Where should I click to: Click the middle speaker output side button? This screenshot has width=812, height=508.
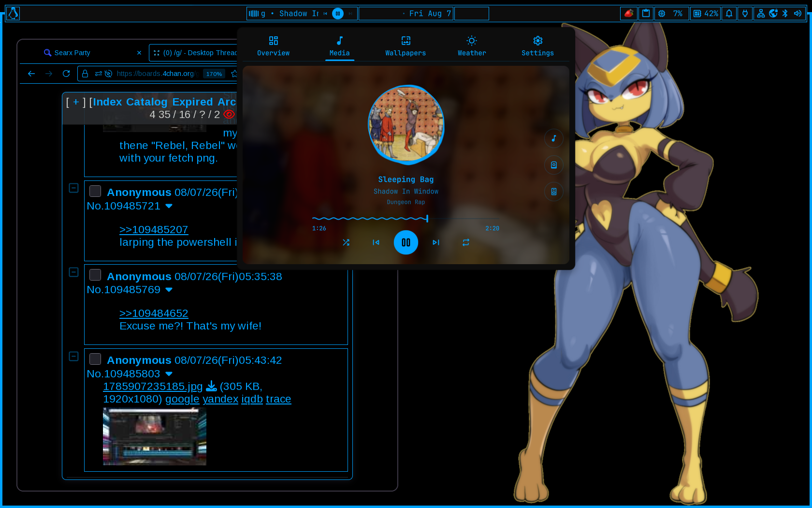[x=554, y=165]
